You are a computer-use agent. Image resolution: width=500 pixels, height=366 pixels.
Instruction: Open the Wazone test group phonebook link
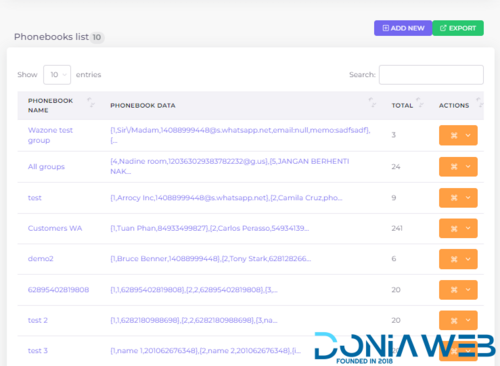point(50,135)
